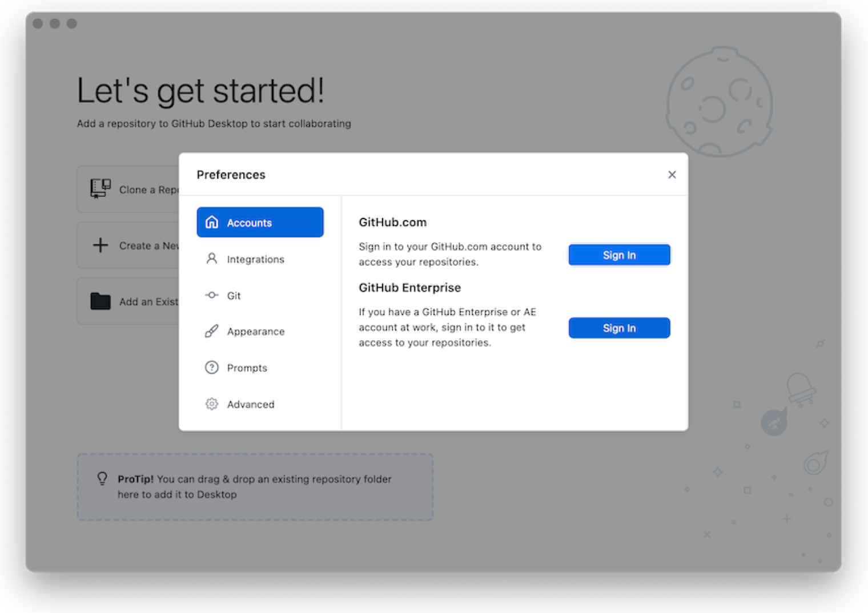Image resolution: width=868 pixels, height=613 pixels.
Task: Click the "Let's get started!" heading
Action: (200, 91)
